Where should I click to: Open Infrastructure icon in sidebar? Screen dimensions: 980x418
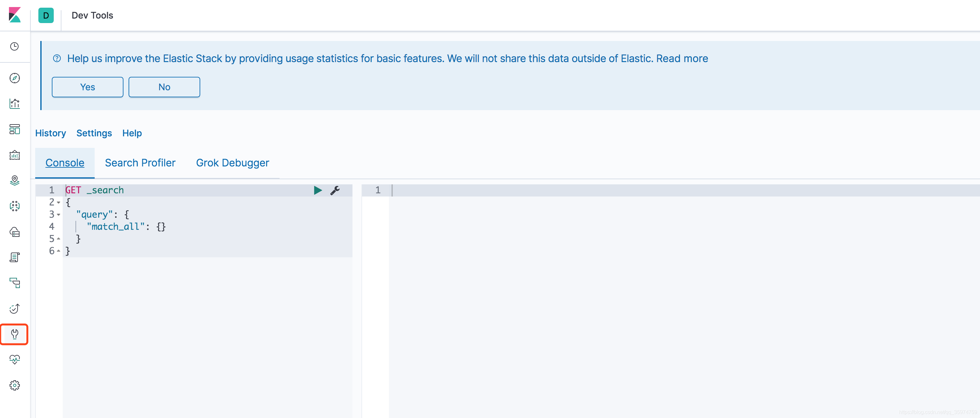tap(14, 232)
